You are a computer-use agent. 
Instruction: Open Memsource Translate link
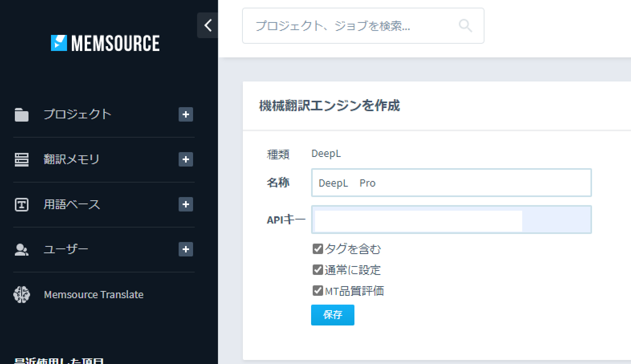click(94, 295)
